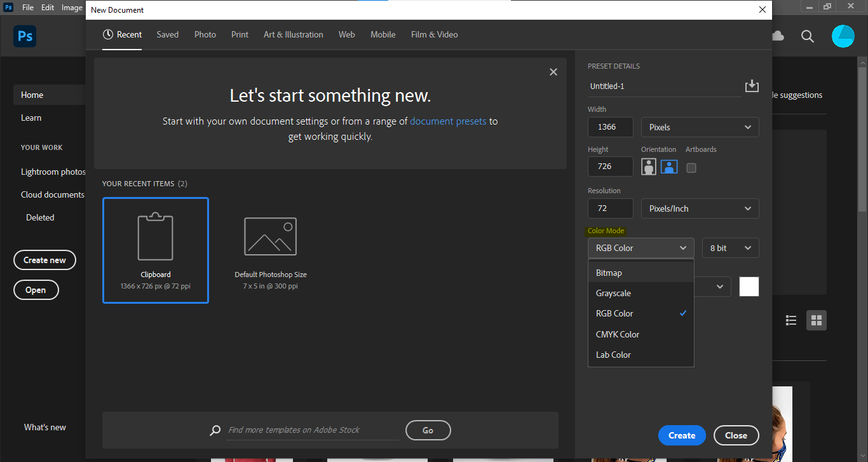Click the Photoshop home logo icon
The height and width of the screenshot is (462, 868).
click(x=25, y=36)
